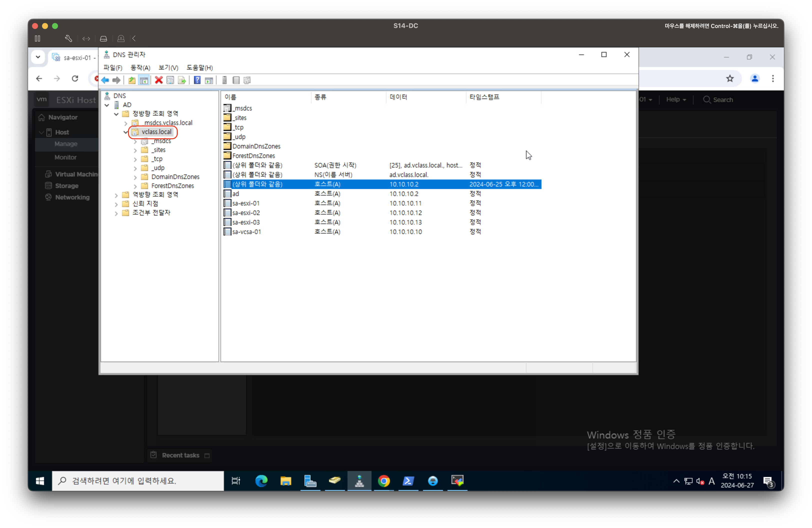Click the Export list toolbar icon

click(182, 80)
